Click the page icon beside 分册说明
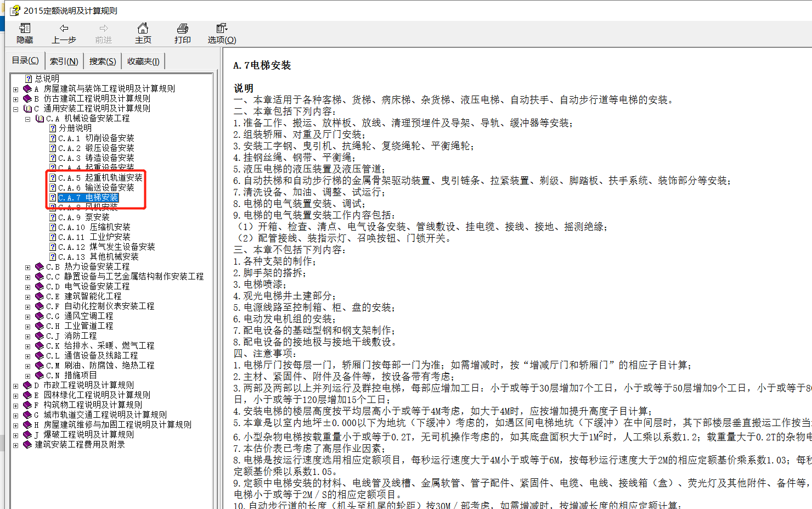The width and height of the screenshot is (812, 509). click(x=53, y=128)
